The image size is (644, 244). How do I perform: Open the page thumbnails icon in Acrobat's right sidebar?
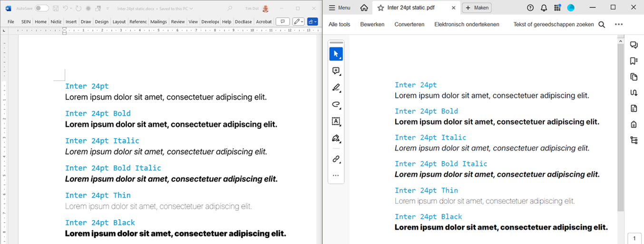pos(634,77)
